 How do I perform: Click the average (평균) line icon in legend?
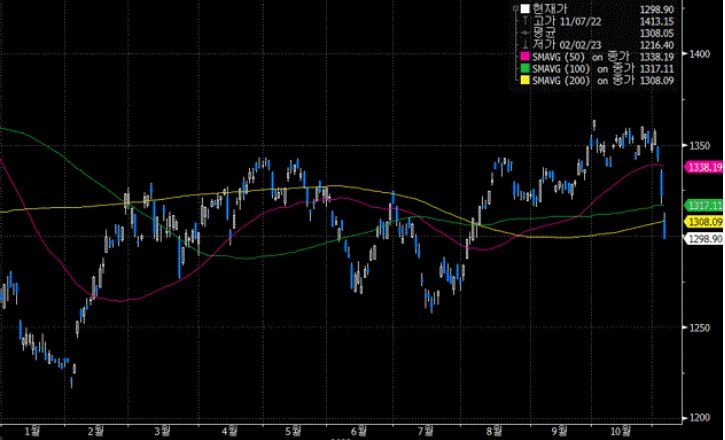point(525,32)
